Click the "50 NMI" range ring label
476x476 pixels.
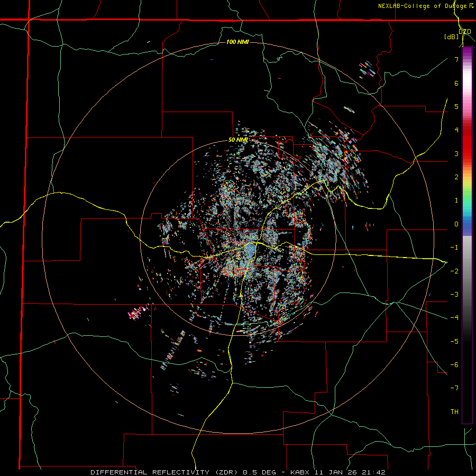(x=238, y=140)
